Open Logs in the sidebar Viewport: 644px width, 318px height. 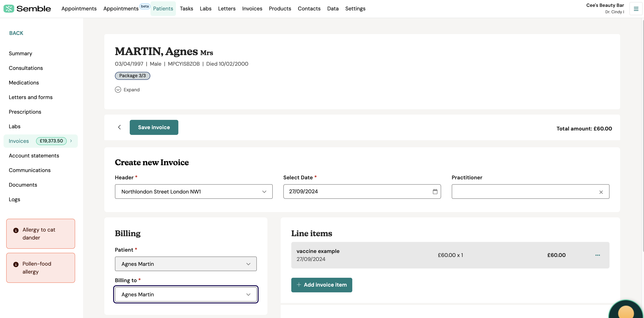[x=14, y=199]
